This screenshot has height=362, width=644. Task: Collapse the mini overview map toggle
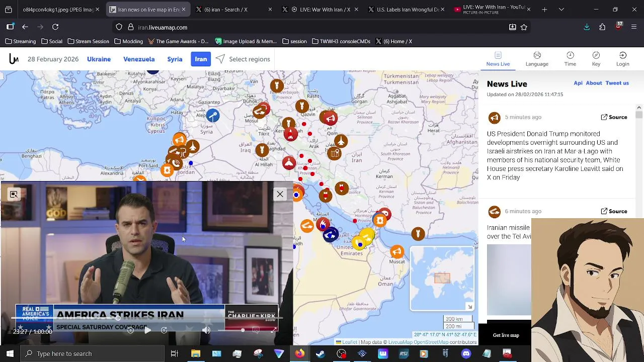tap(469, 307)
